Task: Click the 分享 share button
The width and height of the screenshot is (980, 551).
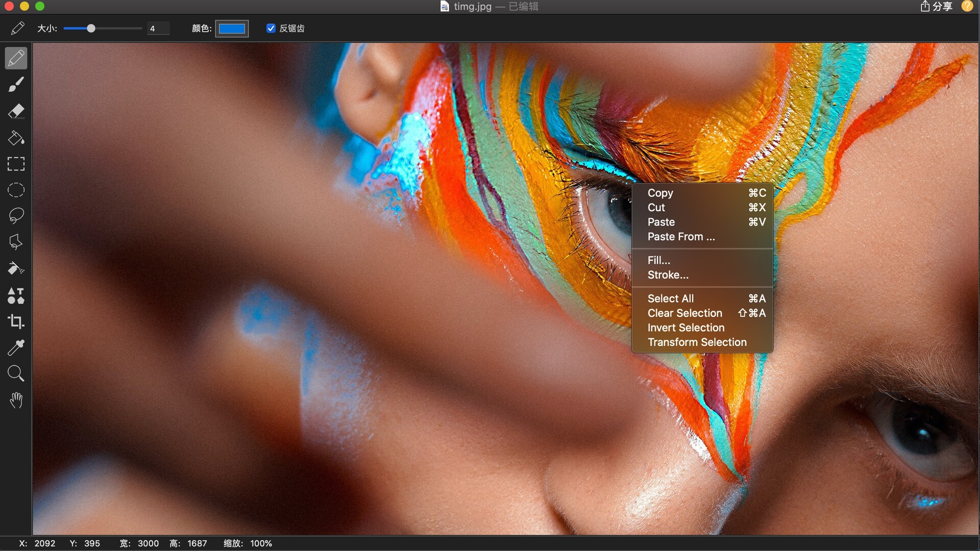Action: pos(936,7)
